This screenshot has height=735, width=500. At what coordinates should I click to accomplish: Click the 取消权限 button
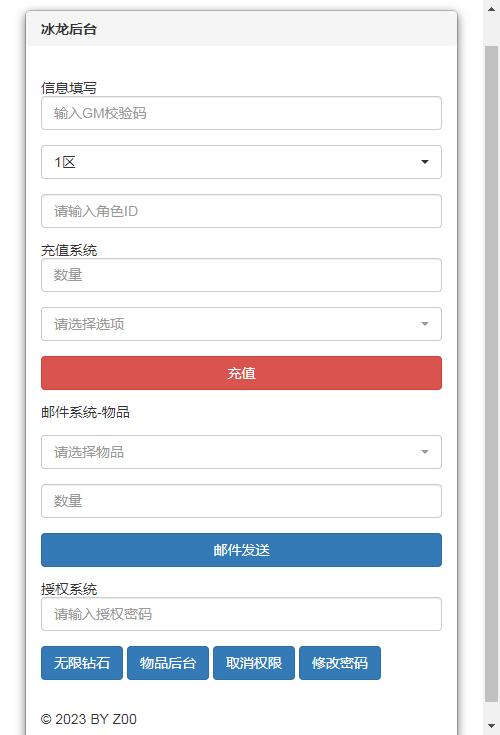click(254, 663)
